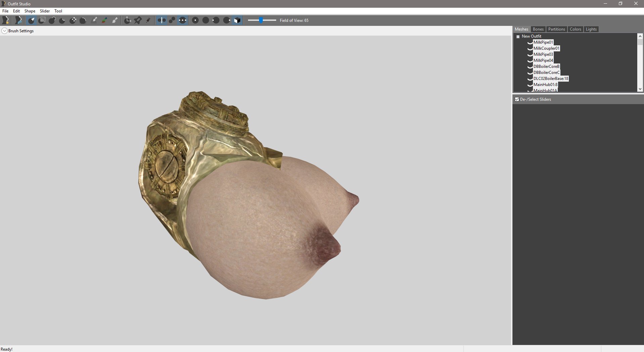Click the New Project toolbar icon

pos(6,20)
